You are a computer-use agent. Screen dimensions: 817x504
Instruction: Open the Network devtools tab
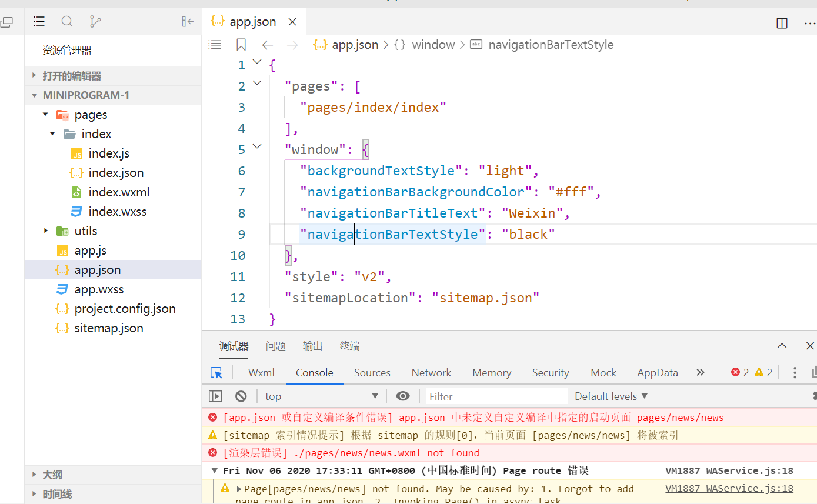[x=431, y=372]
